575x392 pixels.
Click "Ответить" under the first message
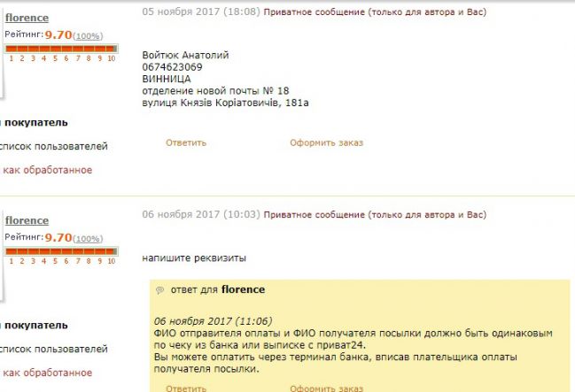(x=186, y=142)
